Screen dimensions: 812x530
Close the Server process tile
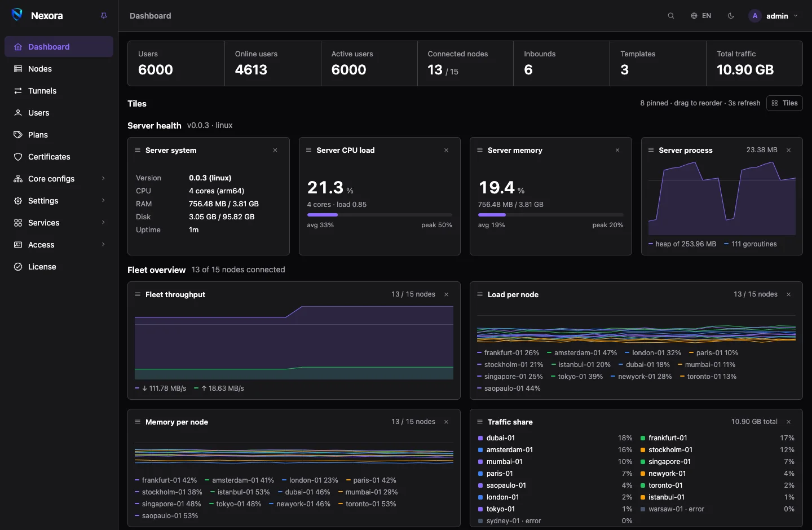point(788,150)
